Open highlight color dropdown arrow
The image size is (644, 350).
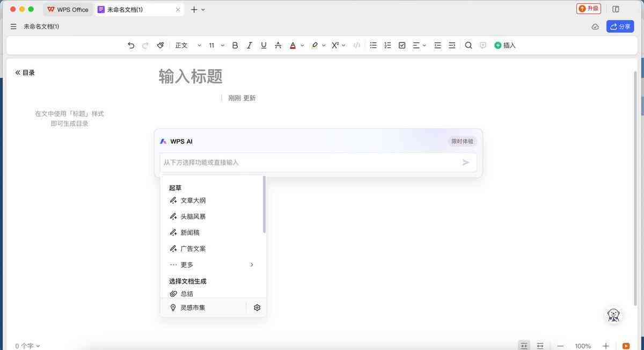point(324,46)
